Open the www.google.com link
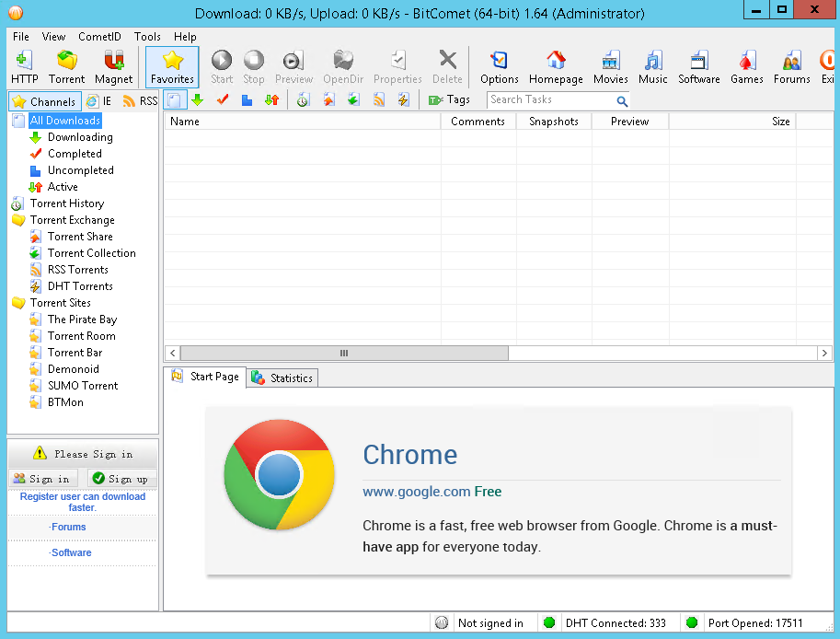 417,492
